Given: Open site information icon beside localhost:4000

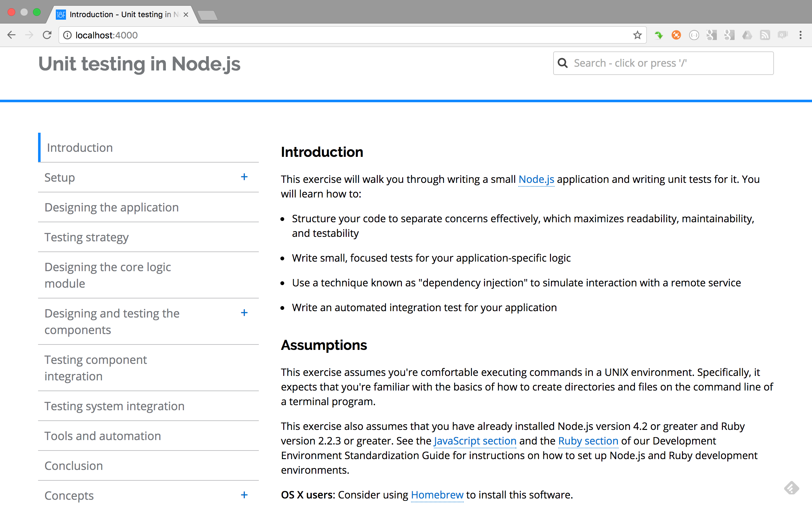Looking at the screenshot, I should [68, 35].
